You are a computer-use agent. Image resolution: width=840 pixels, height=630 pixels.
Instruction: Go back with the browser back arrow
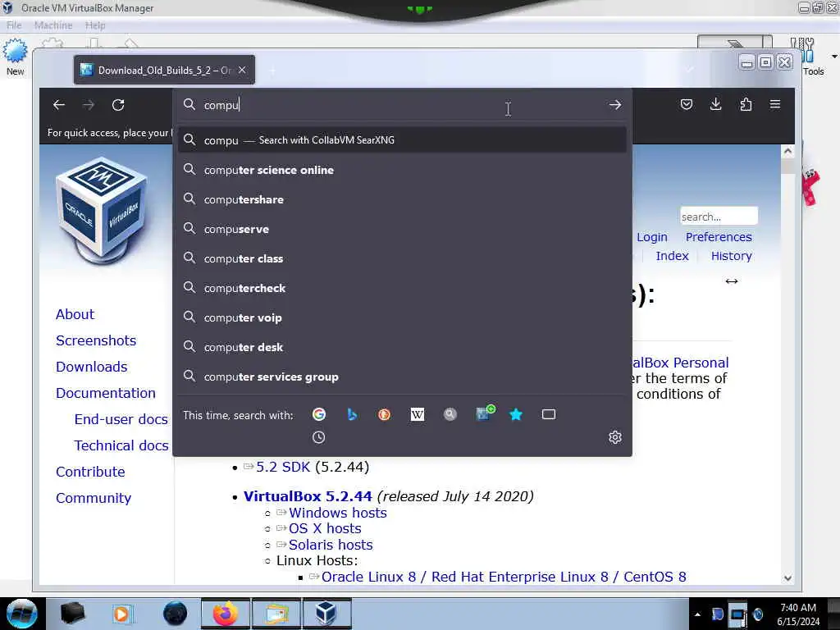tap(59, 105)
